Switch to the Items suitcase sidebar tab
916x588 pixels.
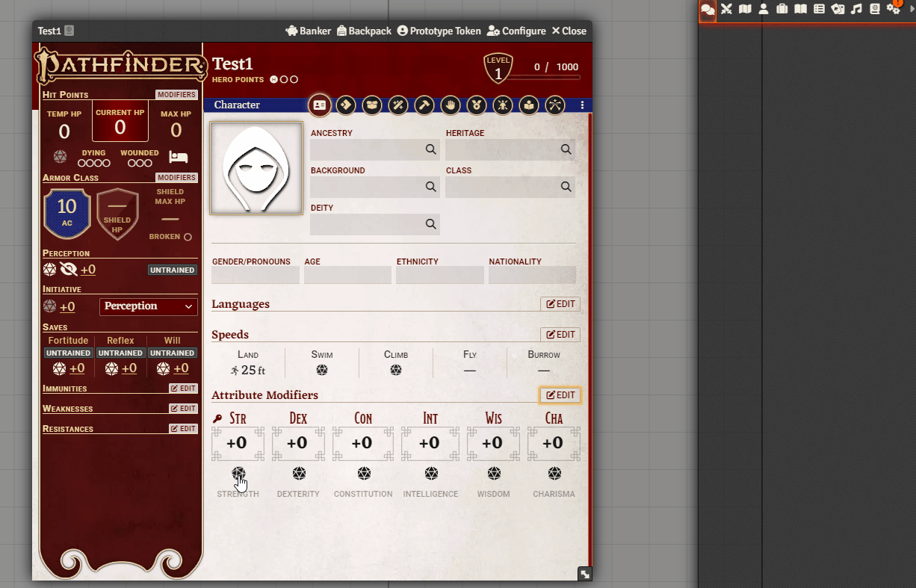(782, 9)
